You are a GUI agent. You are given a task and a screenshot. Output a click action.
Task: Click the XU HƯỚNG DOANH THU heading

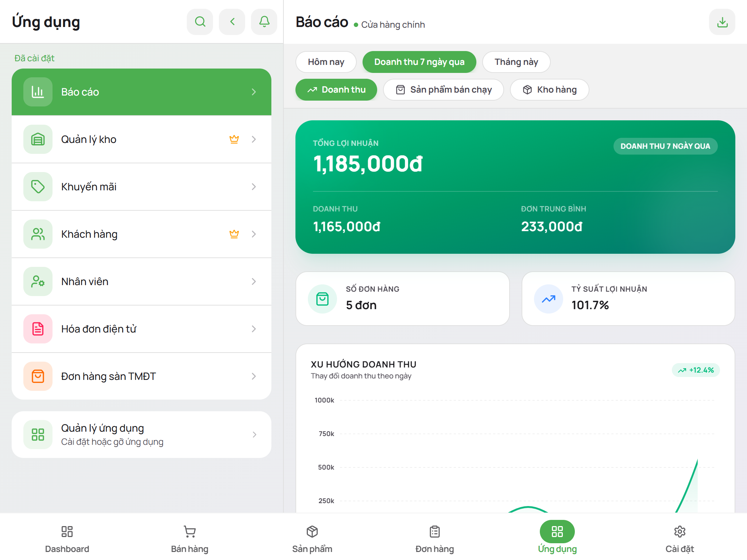(363, 364)
